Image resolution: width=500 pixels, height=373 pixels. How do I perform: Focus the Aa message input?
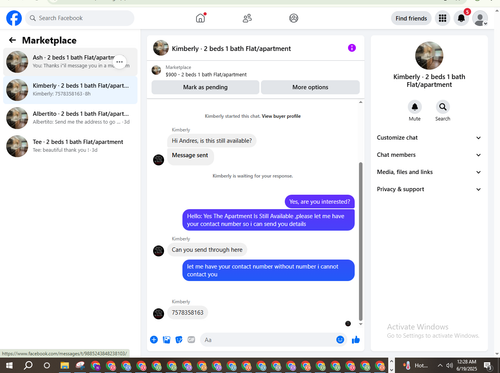pos(267,340)
